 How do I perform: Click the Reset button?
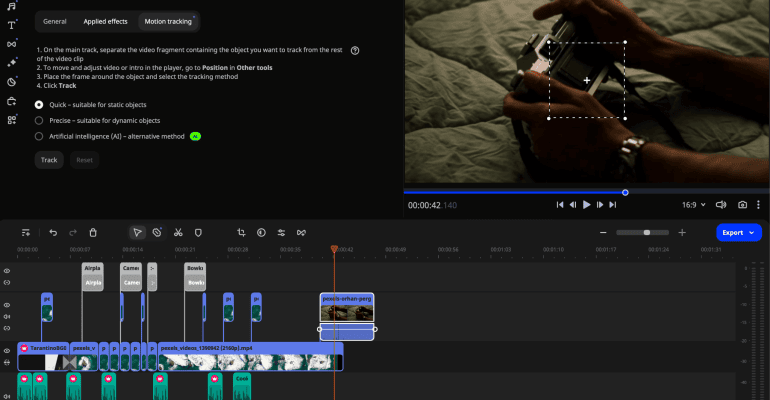[x=84, y=160]
